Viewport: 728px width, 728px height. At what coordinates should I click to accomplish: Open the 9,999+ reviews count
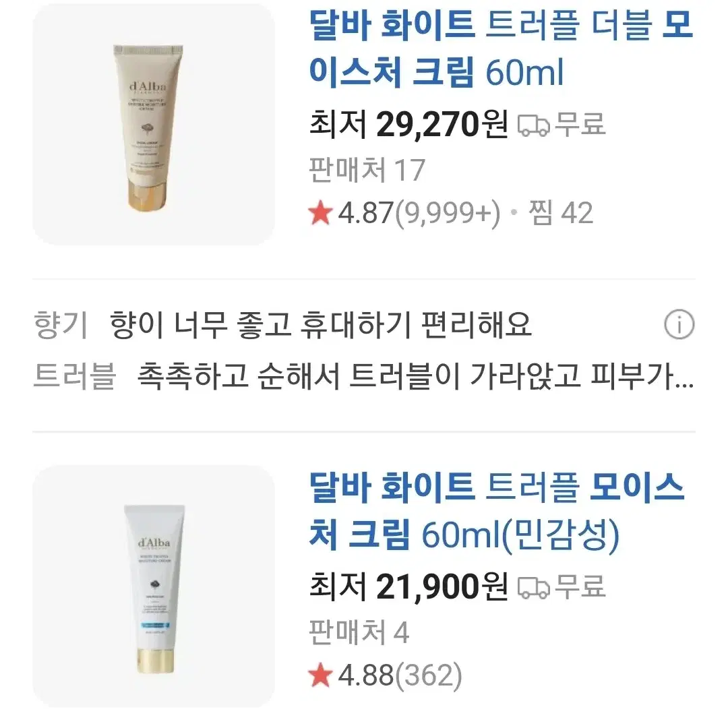(448, 214)
